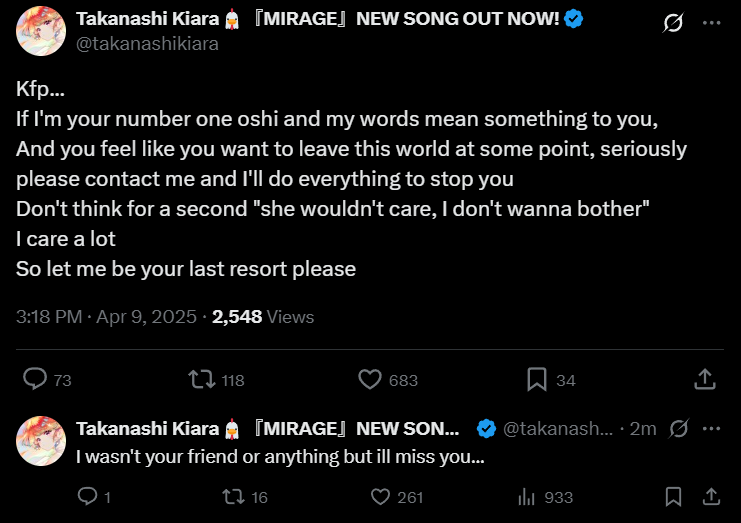
Task: Repost the main tweet with 118 reposts
Action: (201, 379)
